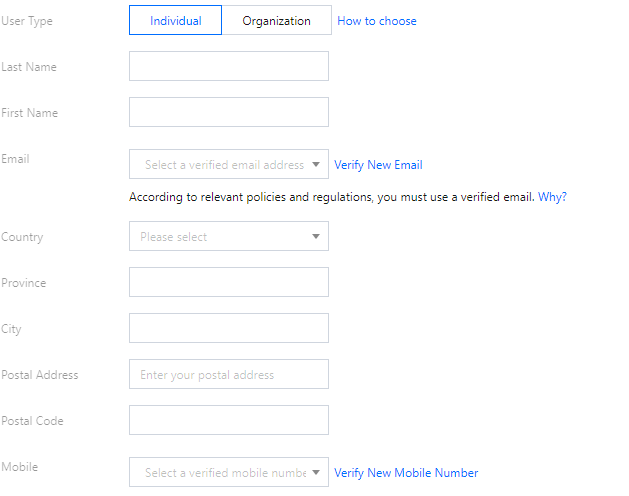Image resolution: width=629 pixels, height=496 pixels.
Task: Switch user type to Organization
Action: coord(276,21)
